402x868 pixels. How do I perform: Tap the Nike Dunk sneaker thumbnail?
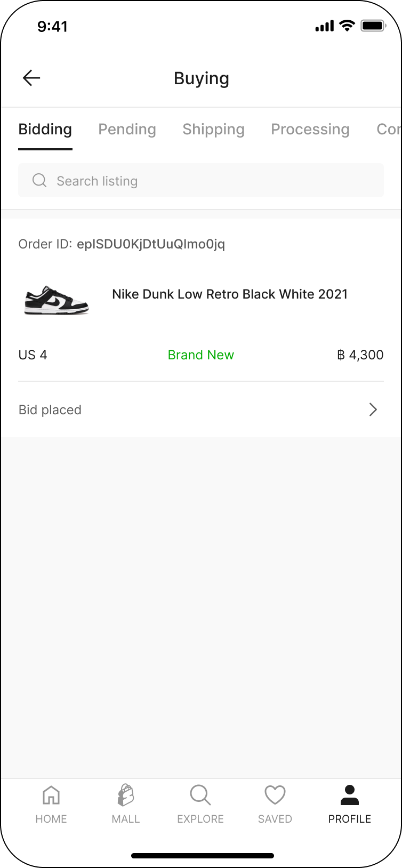57,300
